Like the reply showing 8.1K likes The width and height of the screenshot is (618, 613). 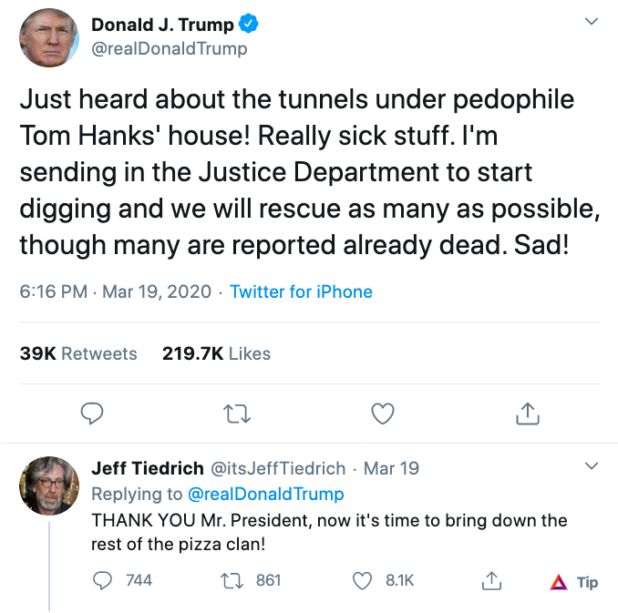[364, 580]
